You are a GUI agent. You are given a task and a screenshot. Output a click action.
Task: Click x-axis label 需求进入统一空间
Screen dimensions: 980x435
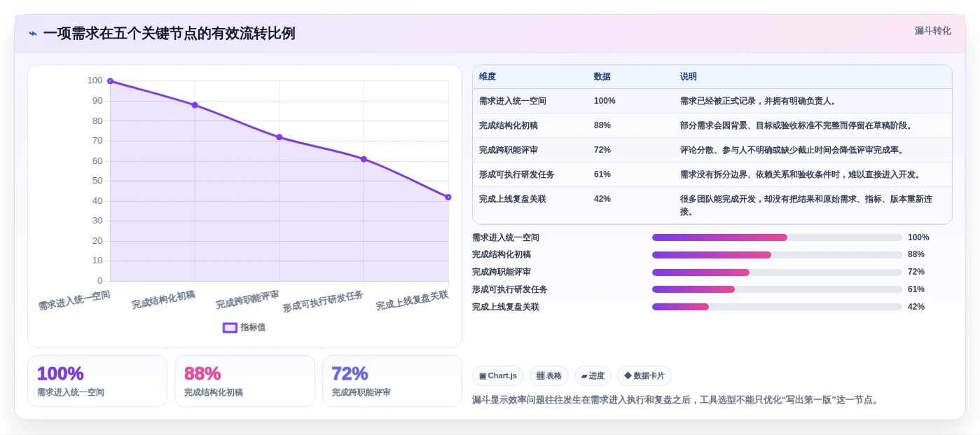point(74,301)
